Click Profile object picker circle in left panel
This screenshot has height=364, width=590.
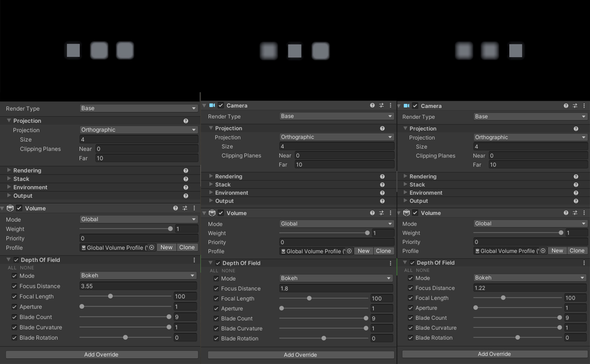coord(152,247)
